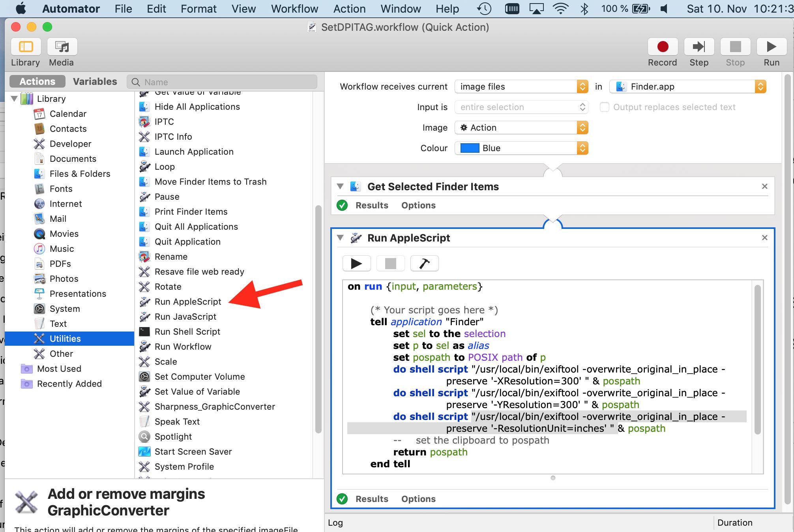Select Run Shell Script action
Screen dimensions: 794x532
point(187,332)
